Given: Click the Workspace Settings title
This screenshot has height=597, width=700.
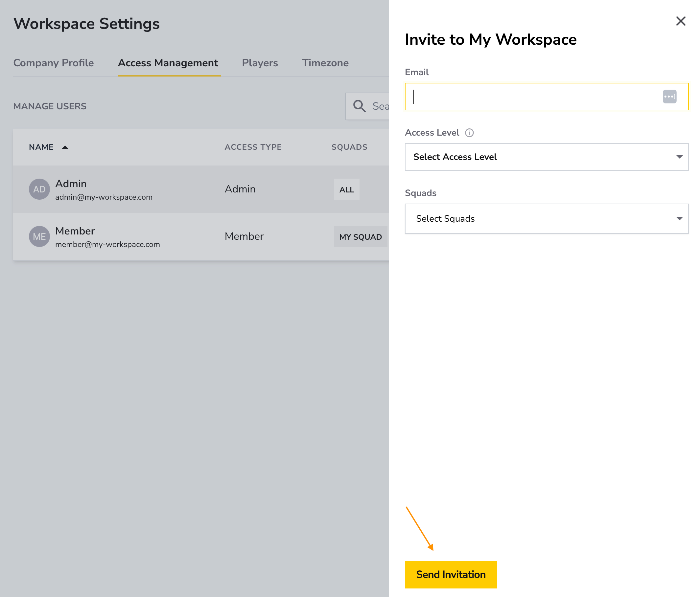Looking at the screenshot, I should click(x=86, y=24).
